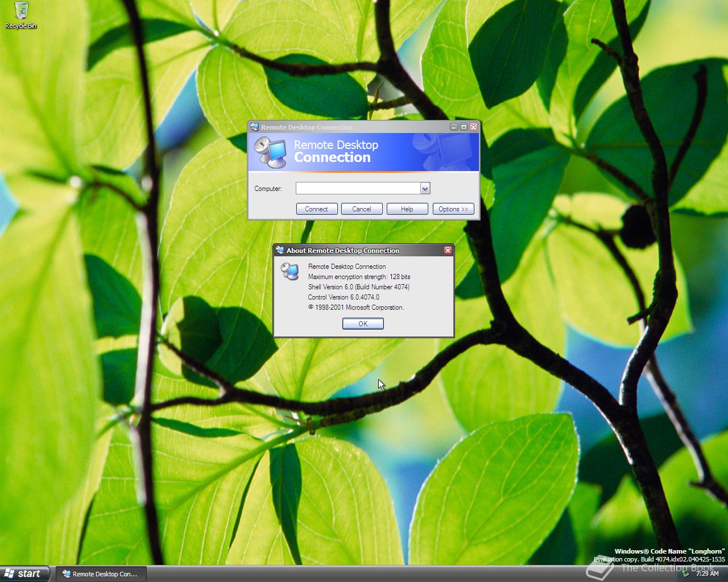Click the computer icon inside the About dialog
This screenshot has width=728, height=582.
pyautogui.click(x=290, y=271)
